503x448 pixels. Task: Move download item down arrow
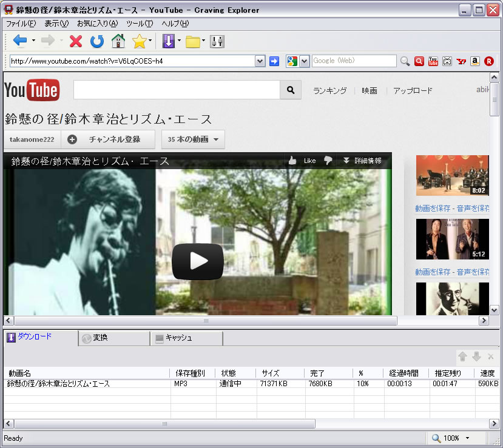(x=476, y=356)
